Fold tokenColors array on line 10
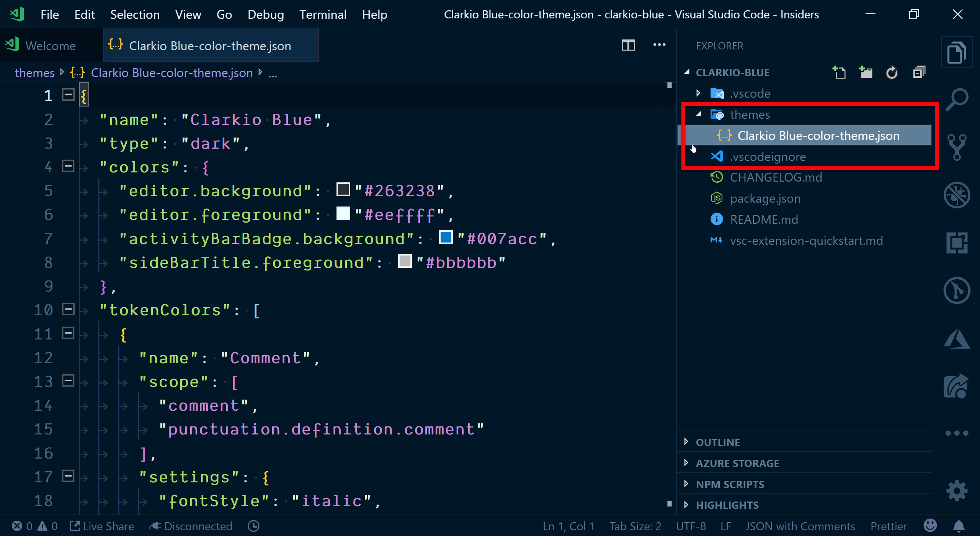Screen dimensions: 980x536 (x=68, y=309)
